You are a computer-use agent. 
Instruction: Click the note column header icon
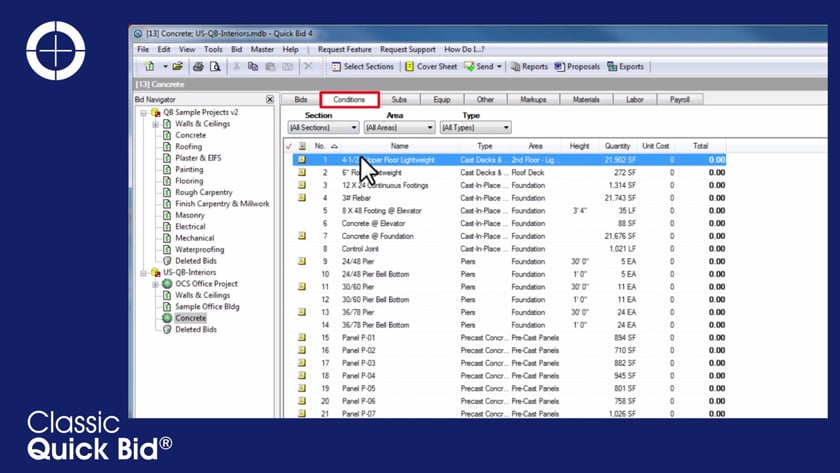click(302, 146)
